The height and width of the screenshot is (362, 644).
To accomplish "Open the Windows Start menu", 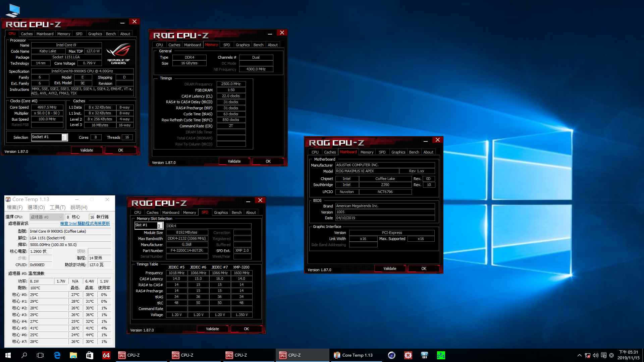I will [8, 355].
